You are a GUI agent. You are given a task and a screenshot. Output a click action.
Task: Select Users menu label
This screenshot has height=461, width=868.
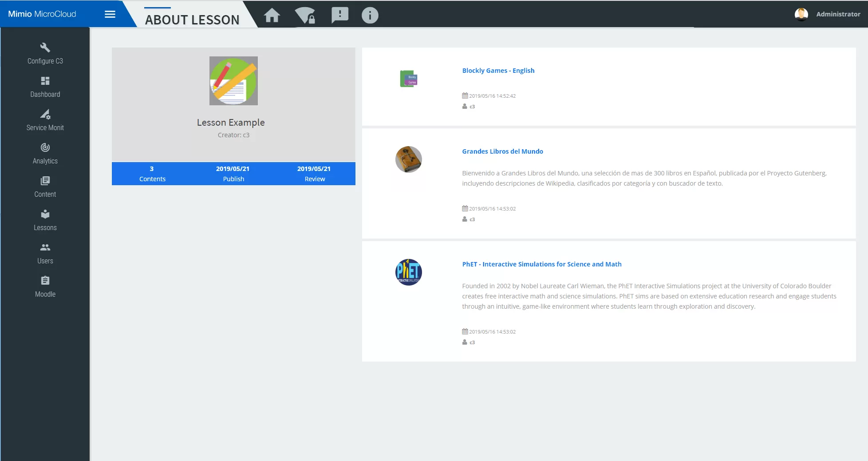(45, 261)
